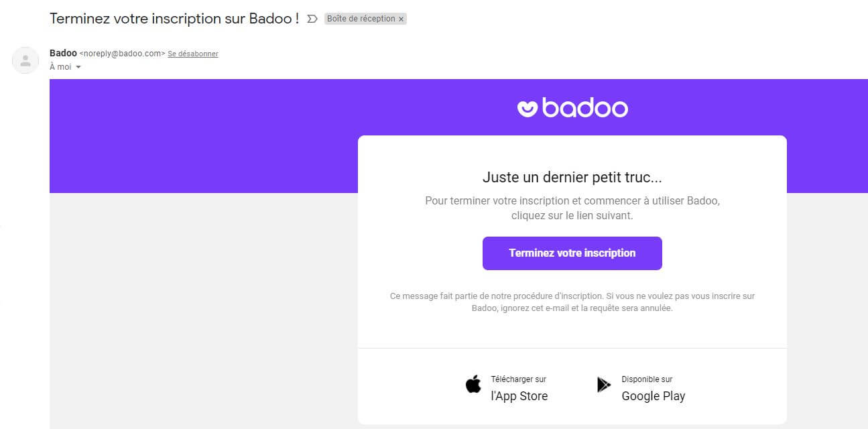The height and width of the screenshot is (429, 868).
Task: Click the paragraph about finishing your inscription
Action: pyautogui.click(x=572, y=208)
